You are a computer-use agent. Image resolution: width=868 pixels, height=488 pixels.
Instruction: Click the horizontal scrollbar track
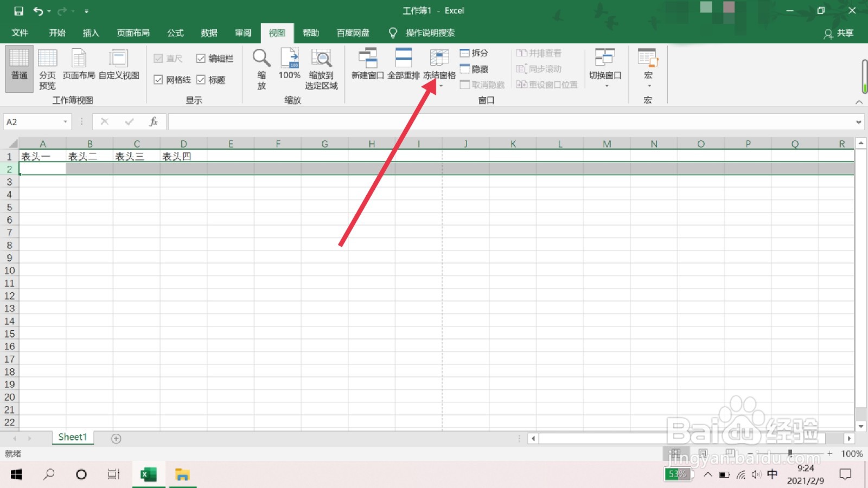coord(691,438)
